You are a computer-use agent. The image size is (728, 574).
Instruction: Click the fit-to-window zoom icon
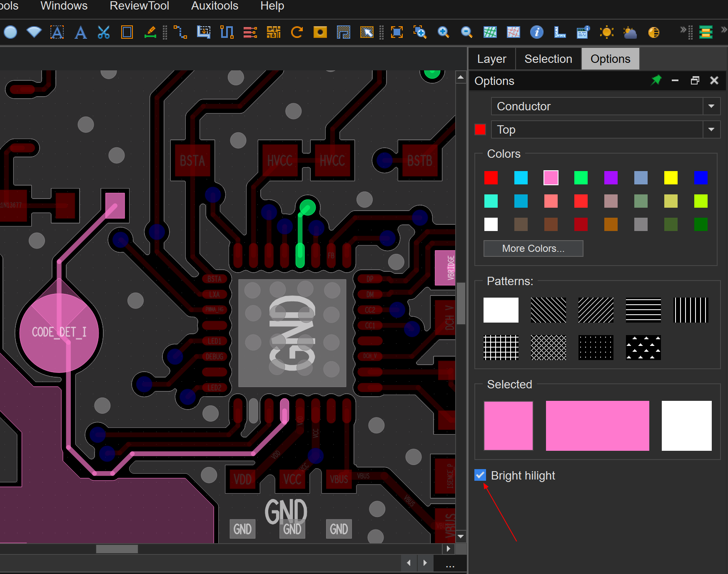point(396,32)
